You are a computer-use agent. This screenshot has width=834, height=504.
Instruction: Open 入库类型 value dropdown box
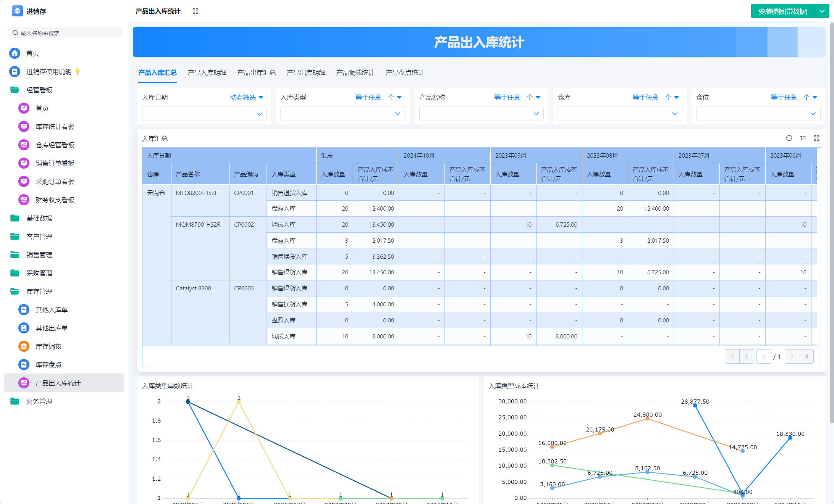[x=342, y=114]
